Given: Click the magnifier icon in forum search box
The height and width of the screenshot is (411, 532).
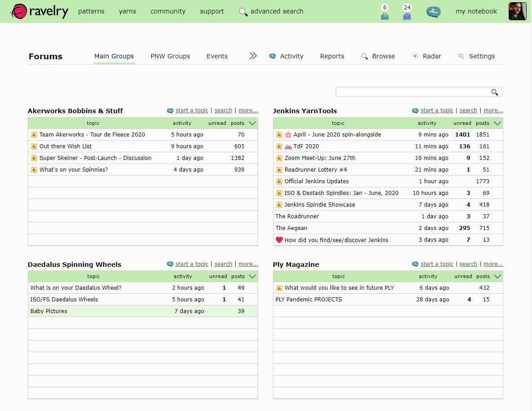Looking at the screenshot, I should click(495, 92).
